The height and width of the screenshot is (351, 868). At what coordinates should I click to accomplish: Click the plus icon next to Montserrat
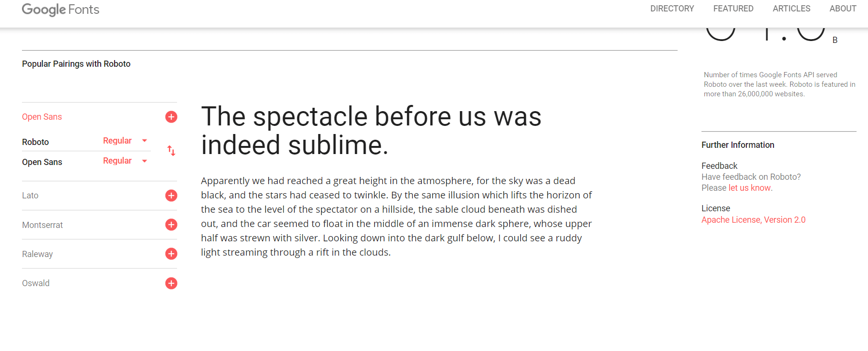coord(171,225)
